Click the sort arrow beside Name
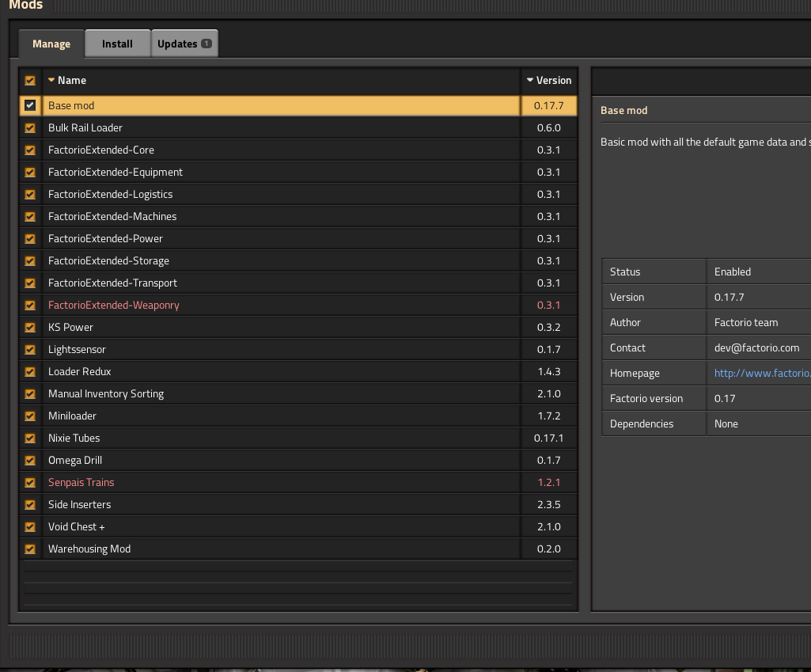Image resolution: width=811 pixels, height=672 pixels. point(51,81)
